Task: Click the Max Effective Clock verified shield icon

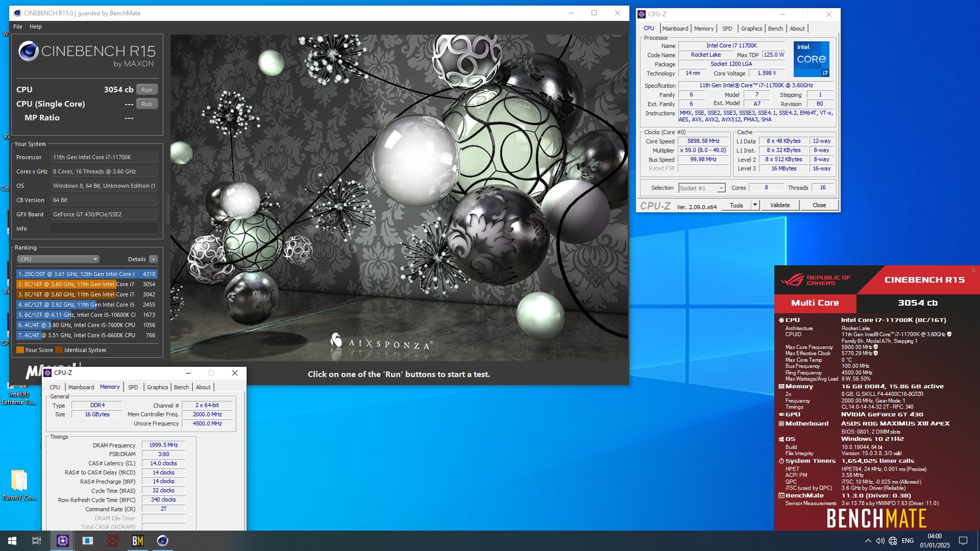Action: tap(876, 353)
